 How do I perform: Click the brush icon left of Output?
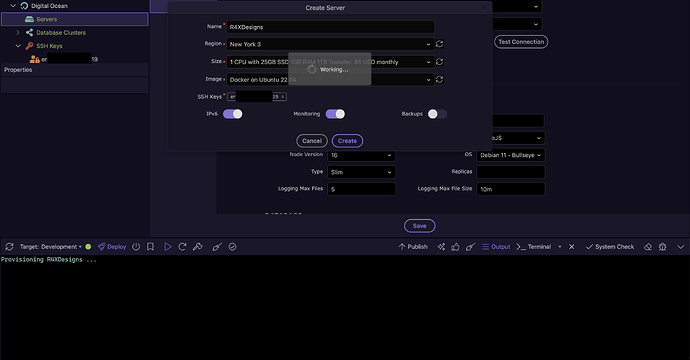[470, 247]
